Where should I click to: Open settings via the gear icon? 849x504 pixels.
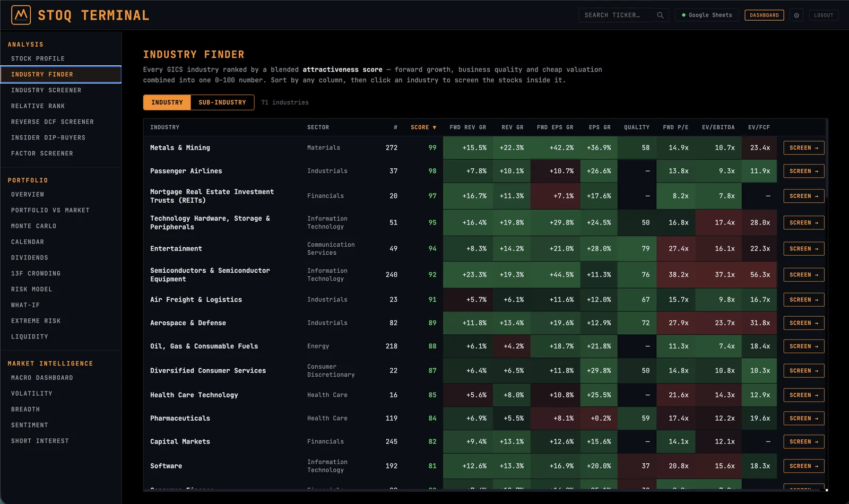pyautogui.click(x=796, y=15)
